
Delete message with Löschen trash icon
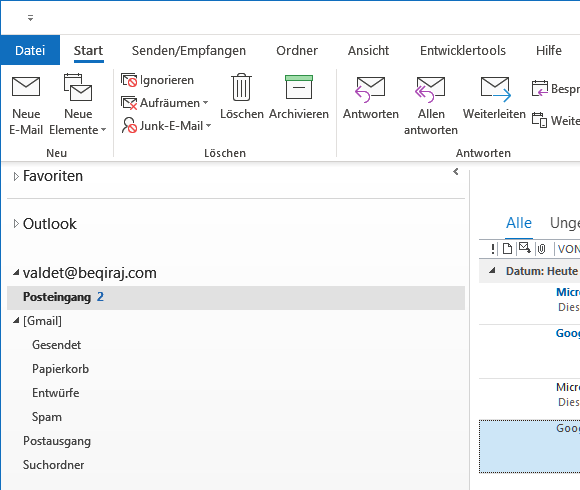242,87
